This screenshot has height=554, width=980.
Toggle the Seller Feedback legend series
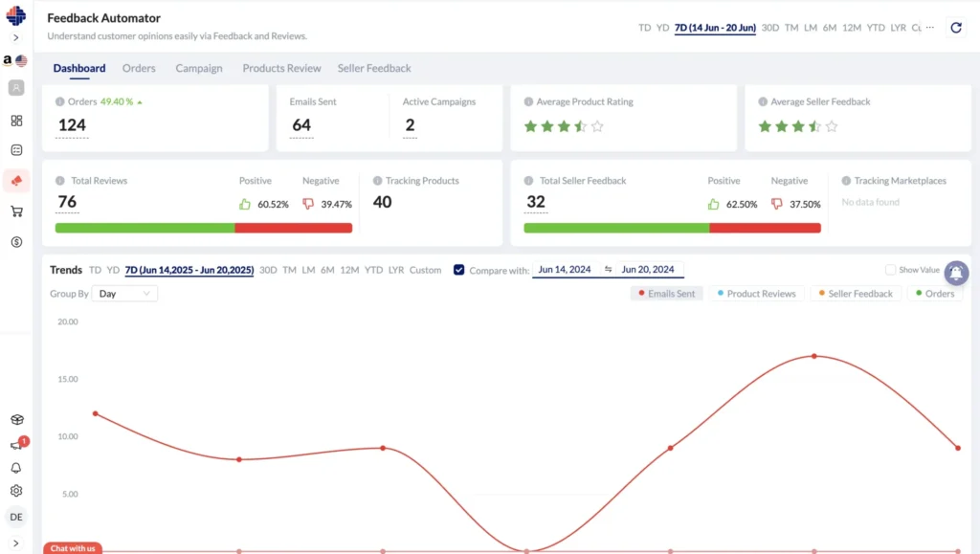856,294
